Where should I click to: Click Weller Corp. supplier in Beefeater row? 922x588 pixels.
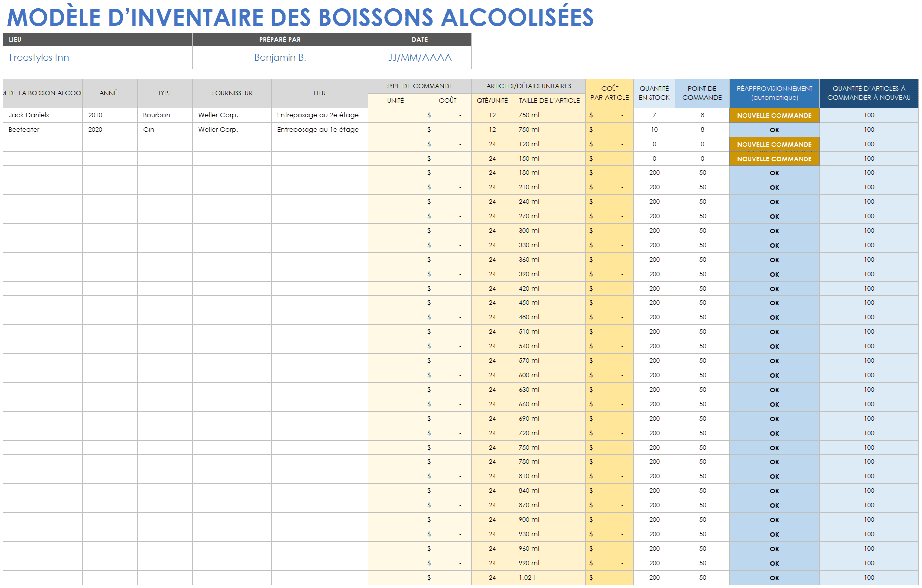[232, 130]
